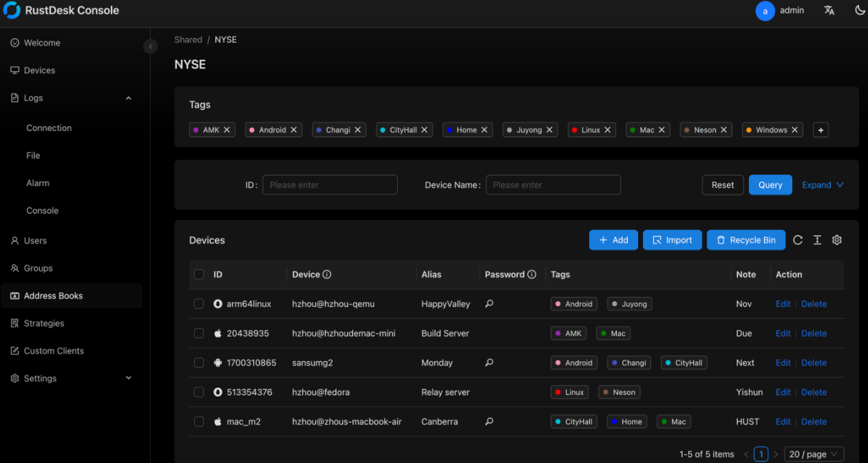Open the 20 / page dropdown
Image resolution: width=868 pixels, height=463 pixels.
click(x=814, y=454)
